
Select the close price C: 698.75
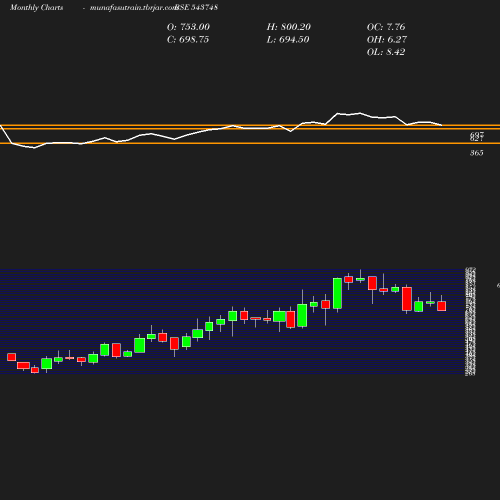pos(188,39)
